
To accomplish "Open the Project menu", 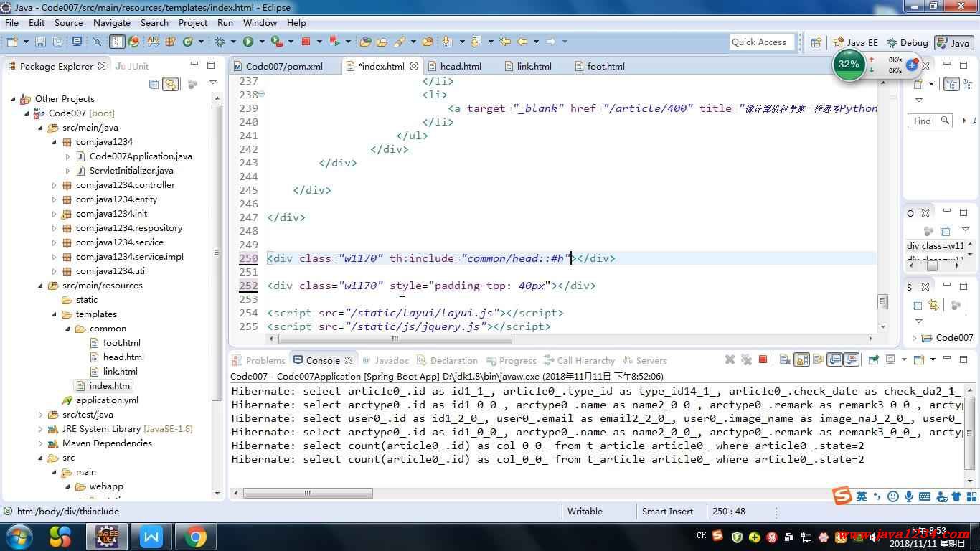I will coord(192,22).
